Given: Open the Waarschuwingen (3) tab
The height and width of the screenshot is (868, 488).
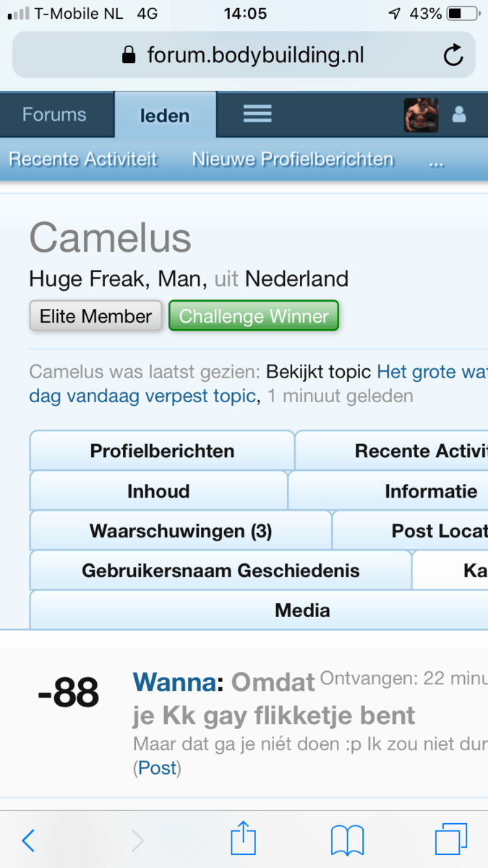Looking at the screenshot, I should pos(181,531).
